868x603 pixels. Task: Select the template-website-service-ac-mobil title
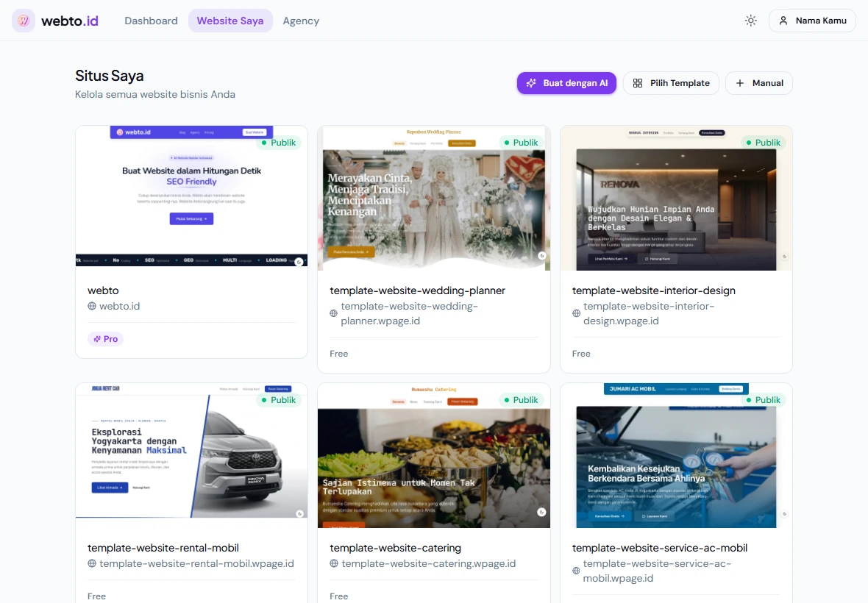[x=660, y=548]
